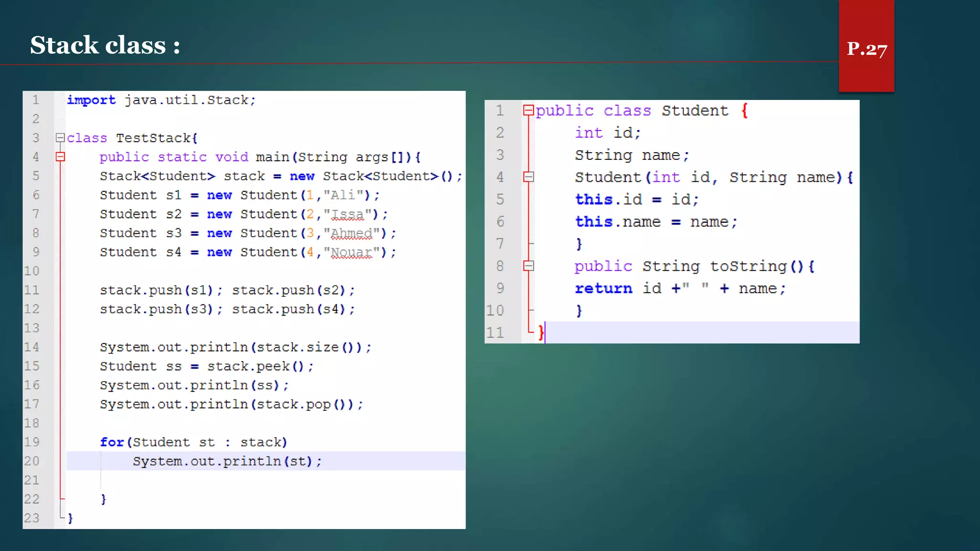Click the 'int id;' field line
The width and height of the screenshot is (980, 551).
coord(608,133)
